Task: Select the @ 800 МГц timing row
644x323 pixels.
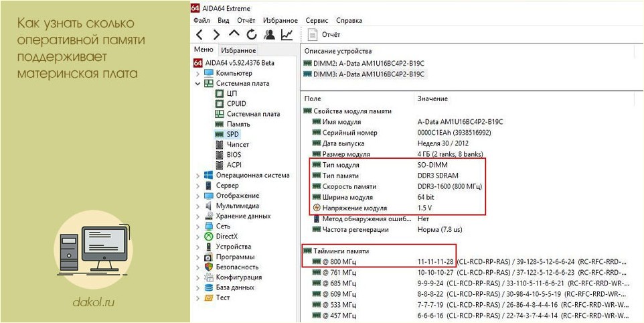Action: (469, 261)
